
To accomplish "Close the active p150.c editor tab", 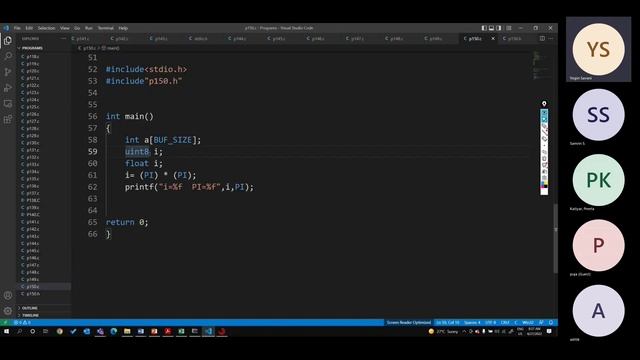I will 493,38.
